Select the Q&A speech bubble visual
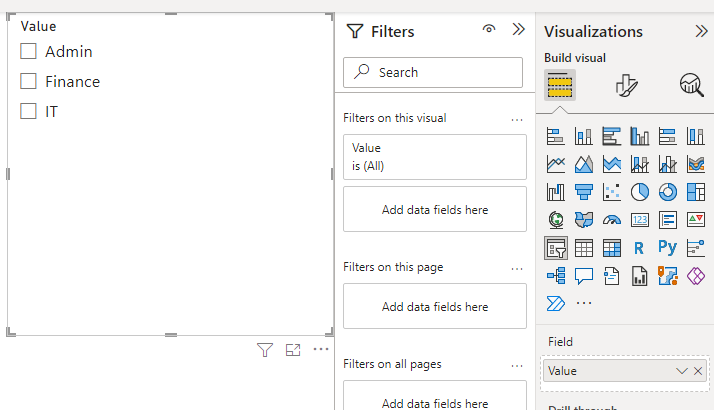The height and width of the screenshot is (410, 714). coord(584,276)
